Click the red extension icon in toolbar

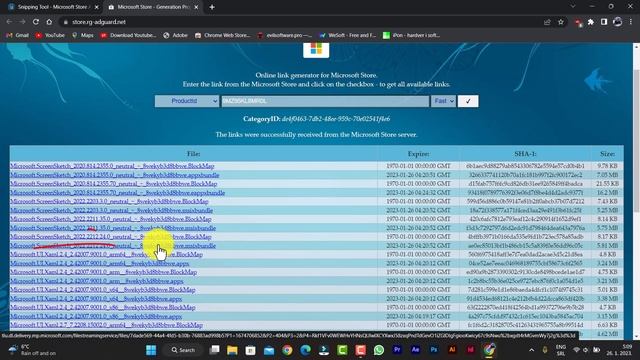[x=578, y=22]
